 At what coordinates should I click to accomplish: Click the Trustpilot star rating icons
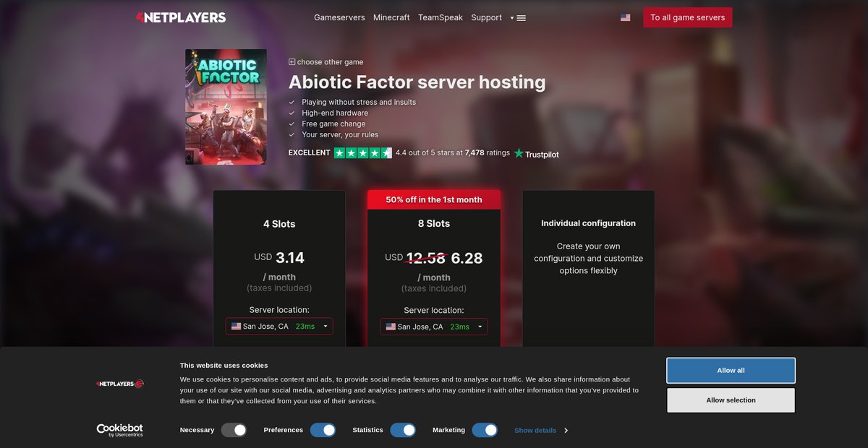tap(363, 153)
